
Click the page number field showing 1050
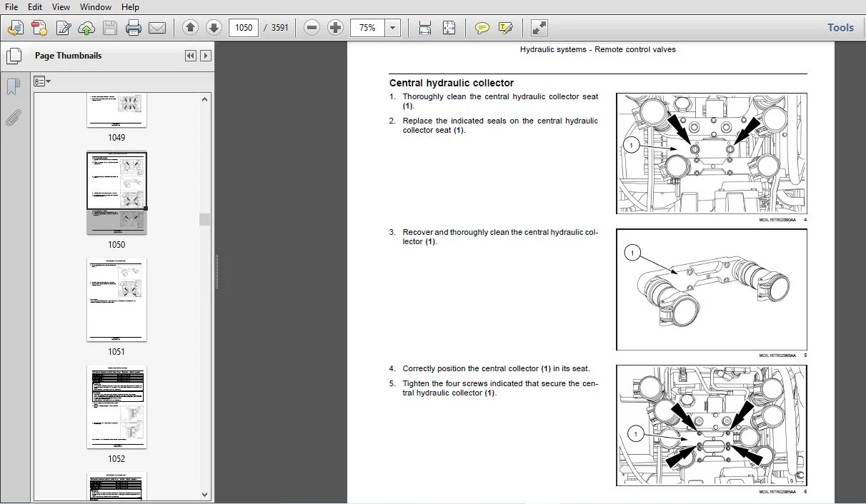pyautogui.click(x=244, y=28)
